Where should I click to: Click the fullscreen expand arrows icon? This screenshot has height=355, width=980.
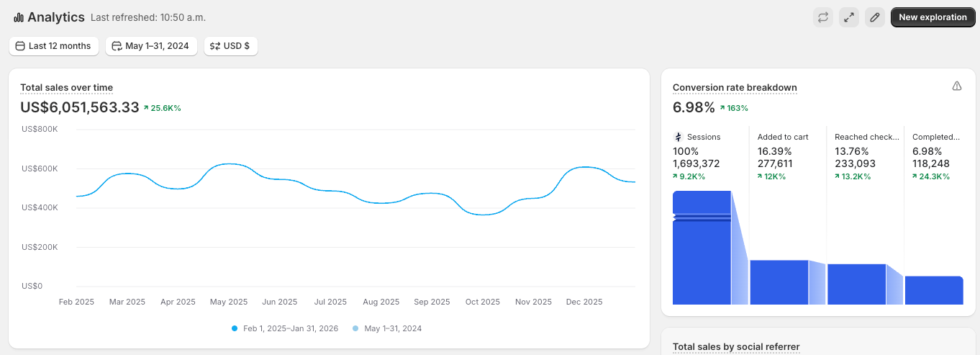coord(849,17)
